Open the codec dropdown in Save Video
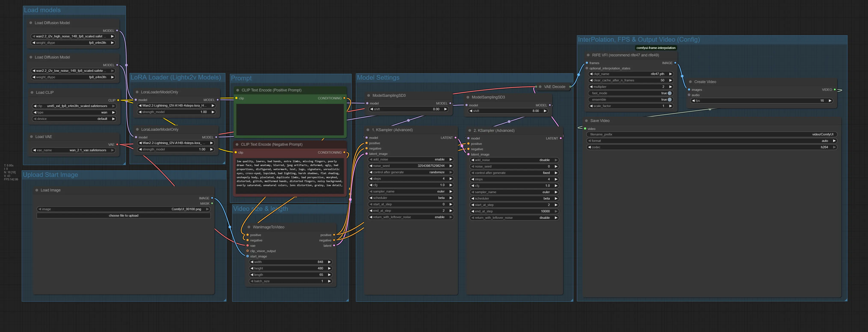868x332 pixels. [x=712, y=147]
